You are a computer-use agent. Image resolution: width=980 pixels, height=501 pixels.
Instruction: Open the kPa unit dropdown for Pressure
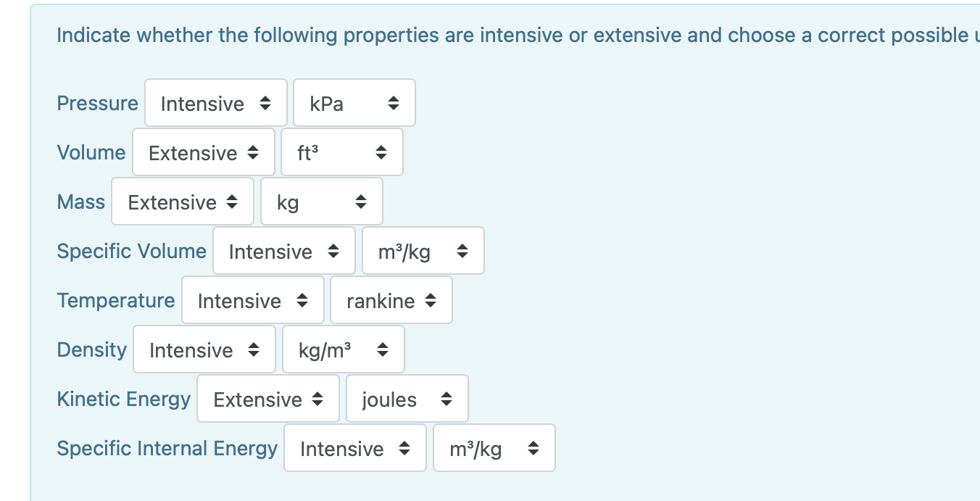click(x=354, y=102)
